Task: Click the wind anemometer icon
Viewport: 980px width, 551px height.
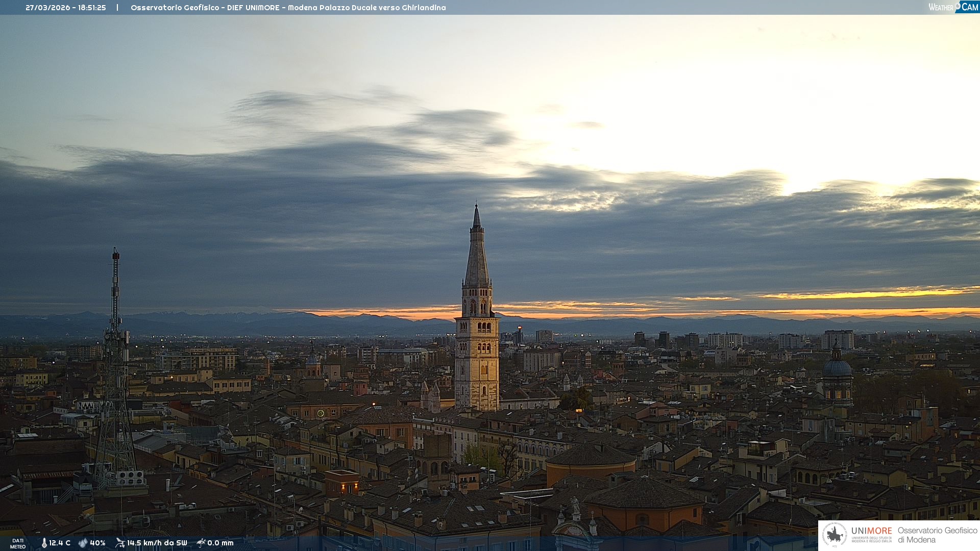Action: click(120, 543)
